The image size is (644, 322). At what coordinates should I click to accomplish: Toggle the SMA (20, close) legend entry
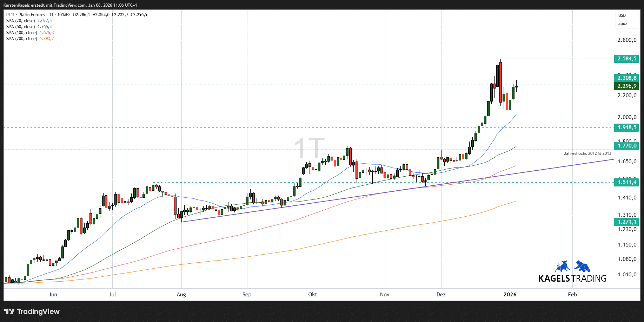pos(21,21)
